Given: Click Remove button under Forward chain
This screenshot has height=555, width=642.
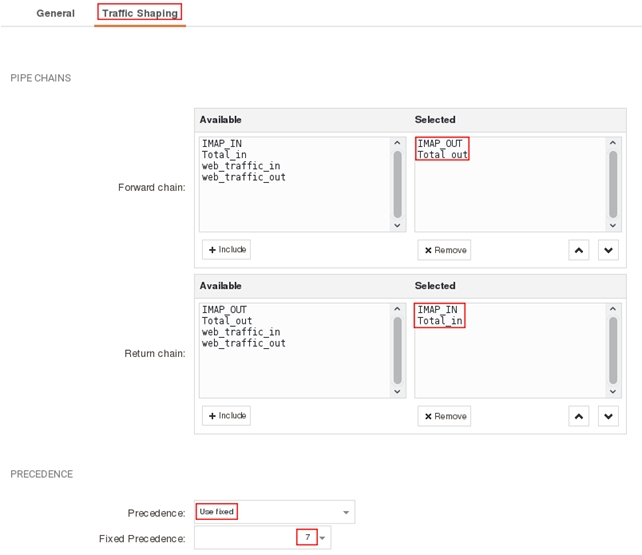Looking at the screenshot, I should (x=444, y=250).
